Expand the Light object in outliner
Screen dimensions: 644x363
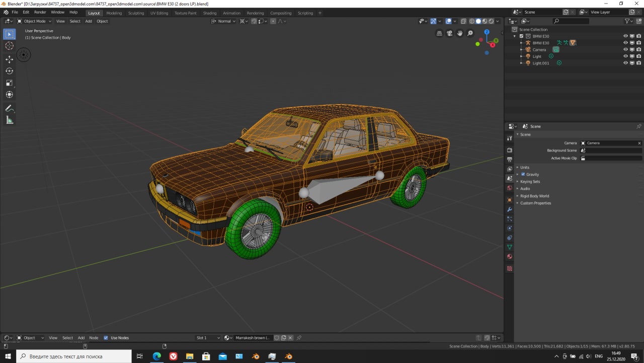522,56
